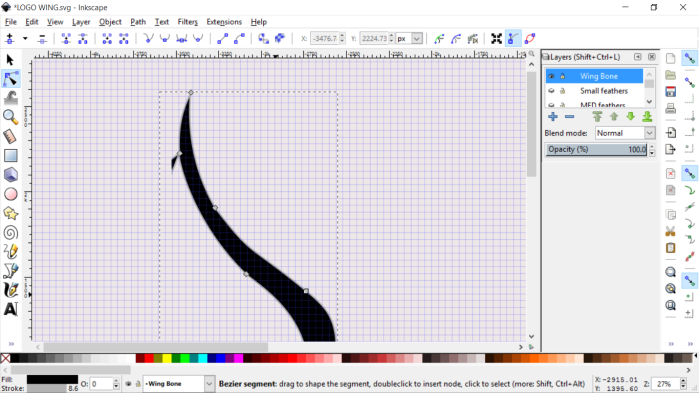Click the O opacity field in status bar
Image resolution: width=699 pixels, height=393 pixels.
(101, 384)
